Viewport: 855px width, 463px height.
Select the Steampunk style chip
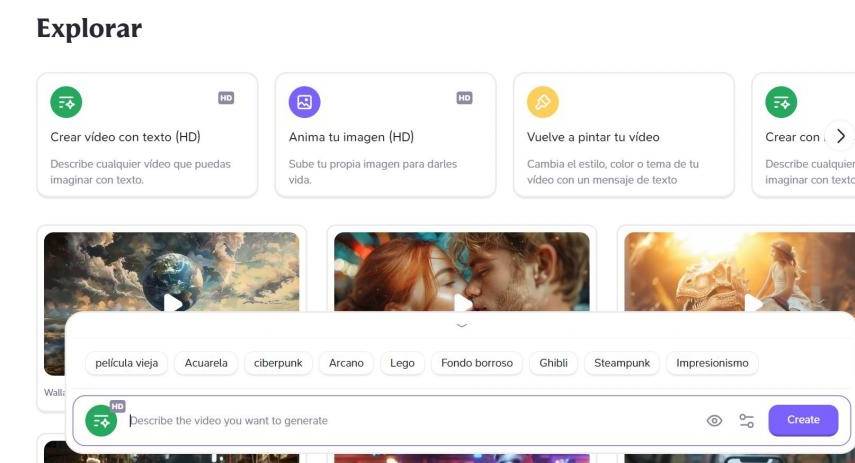[x=622, y=363]
